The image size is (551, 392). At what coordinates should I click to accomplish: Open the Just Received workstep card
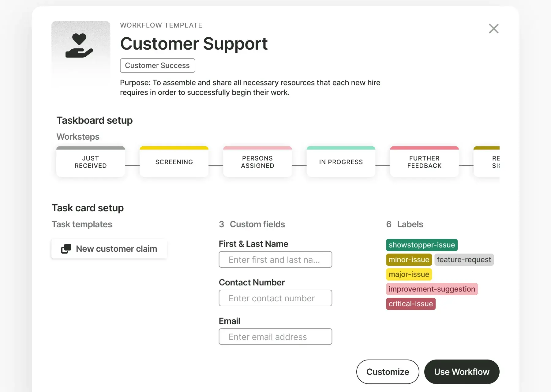click(91, 162)
